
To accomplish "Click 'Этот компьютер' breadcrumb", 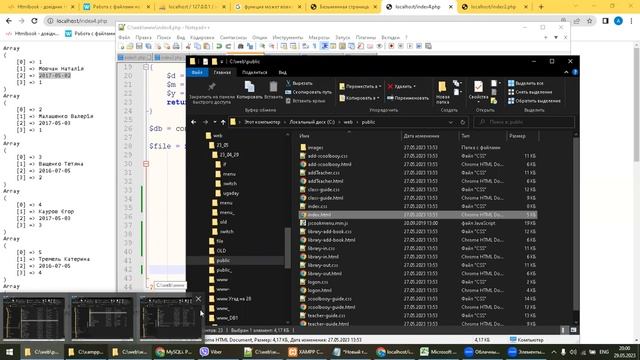I will (x=262, y=122).
